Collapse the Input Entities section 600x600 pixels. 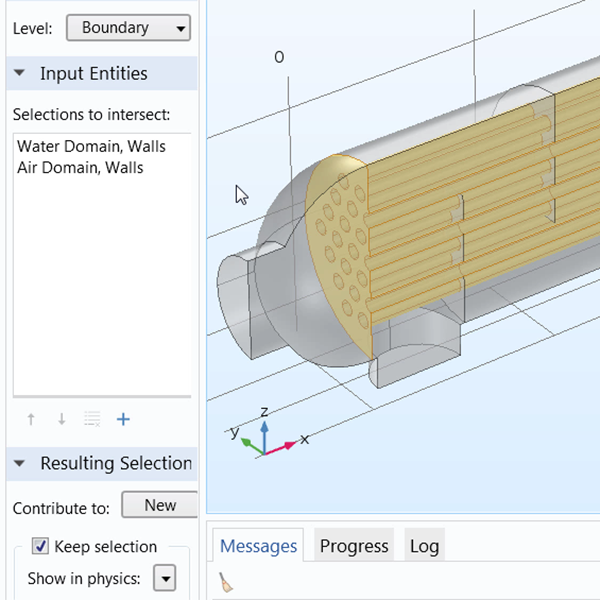pos(20,74)
